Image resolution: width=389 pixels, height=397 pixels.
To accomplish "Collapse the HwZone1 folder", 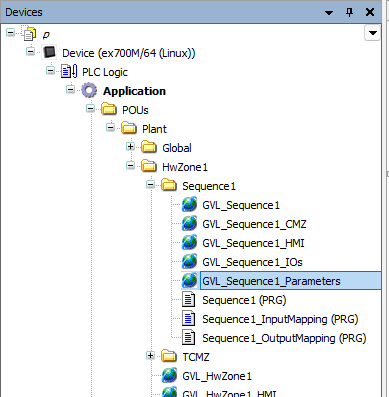I will [131, 165].
